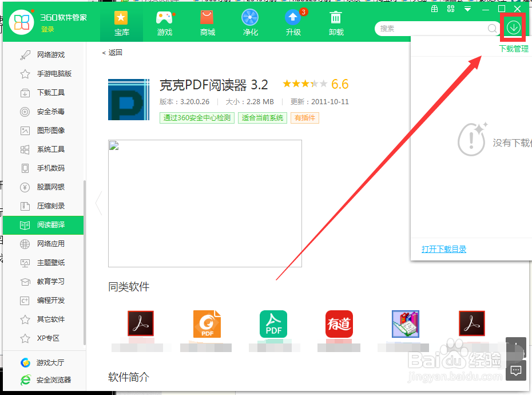Screen dimensions: 532x395
Task: Click the 版本：3.20.0.26 text
Action: 185,101
